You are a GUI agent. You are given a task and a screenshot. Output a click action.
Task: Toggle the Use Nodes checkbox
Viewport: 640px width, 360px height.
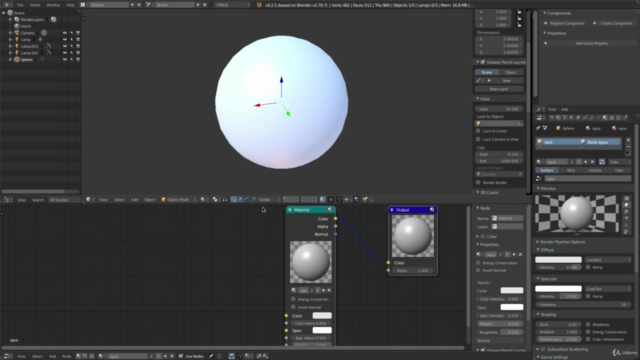[x=181, y=356]
